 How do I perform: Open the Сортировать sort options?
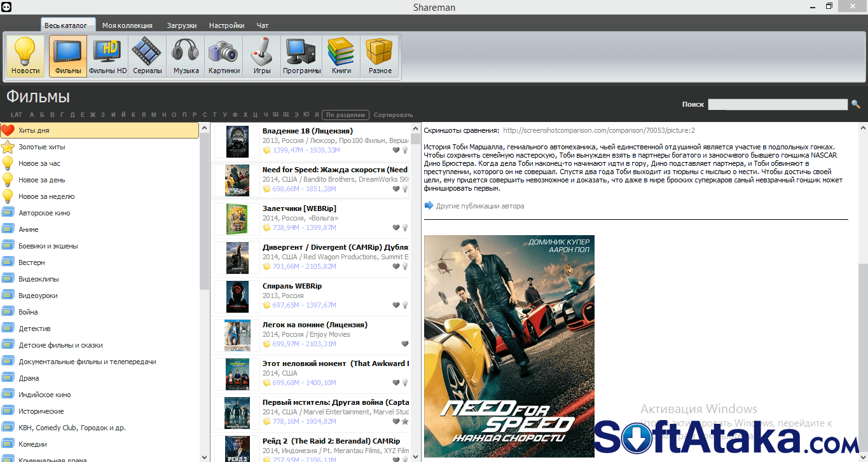tap(393, 115)
